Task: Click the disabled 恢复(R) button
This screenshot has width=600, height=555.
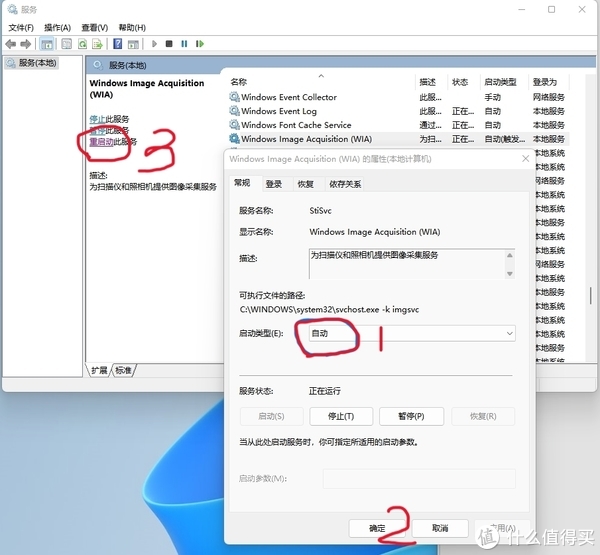Action: pos(483,416)
